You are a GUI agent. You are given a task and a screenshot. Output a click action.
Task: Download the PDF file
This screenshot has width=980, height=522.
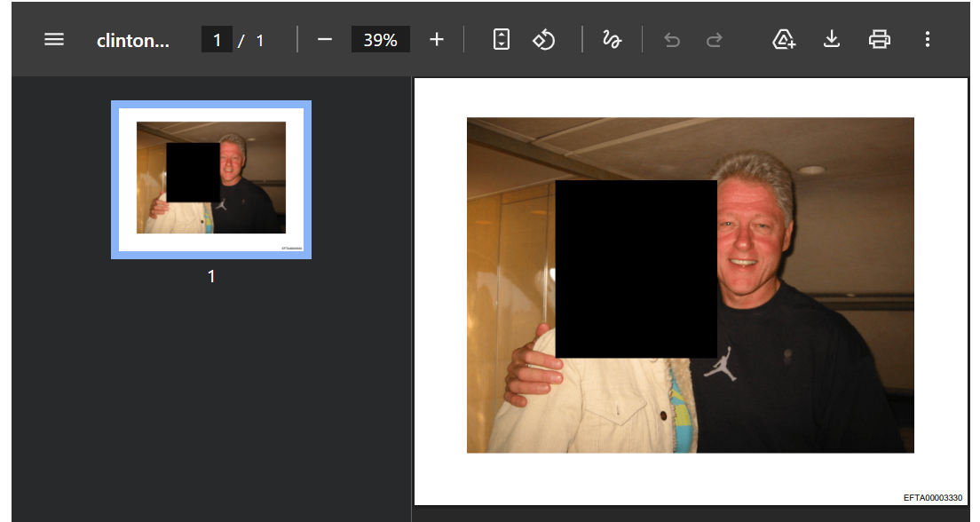tap(832, 40)
